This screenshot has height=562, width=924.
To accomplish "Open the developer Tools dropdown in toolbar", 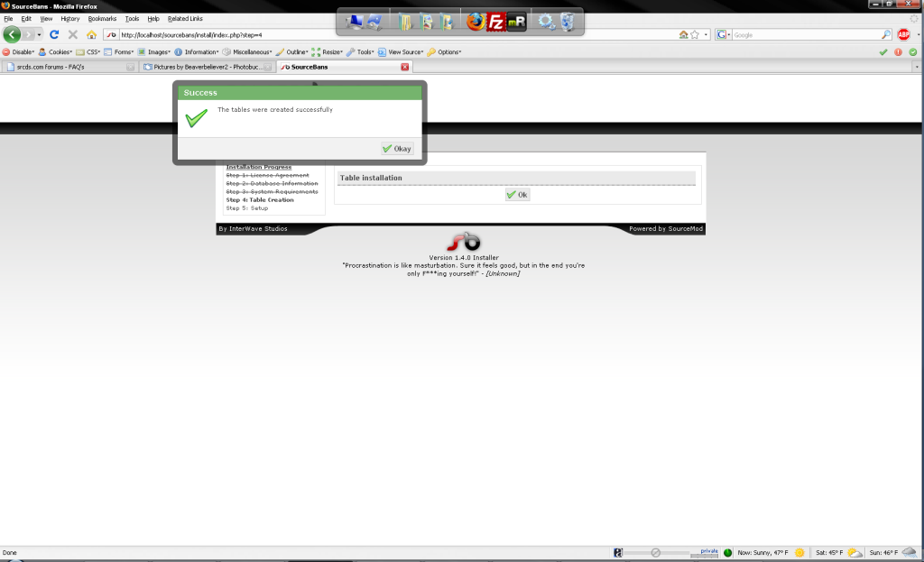I will pos(360,51).
